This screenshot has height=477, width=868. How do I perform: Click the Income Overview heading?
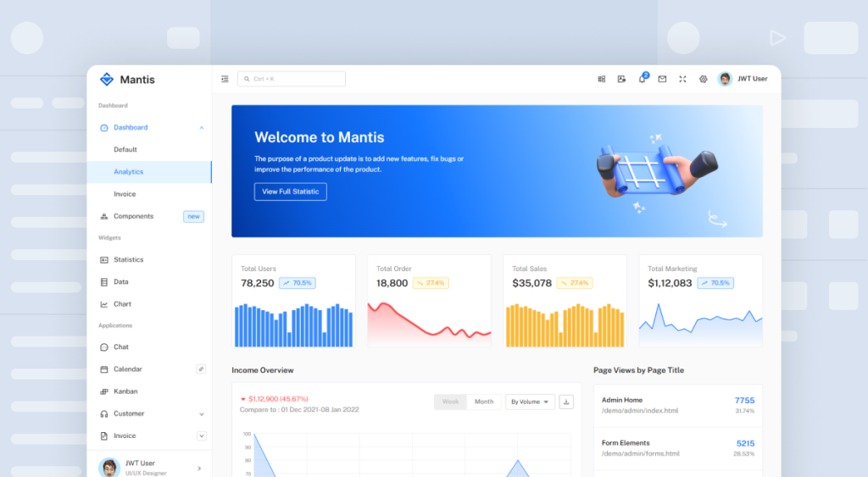tap(263, 370)
